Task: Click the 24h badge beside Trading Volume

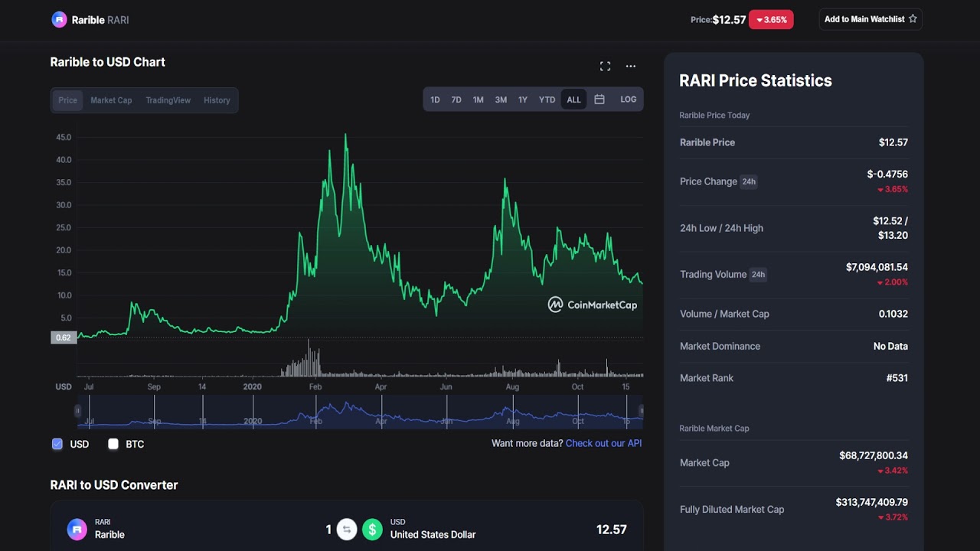Action: coord(758,274)
